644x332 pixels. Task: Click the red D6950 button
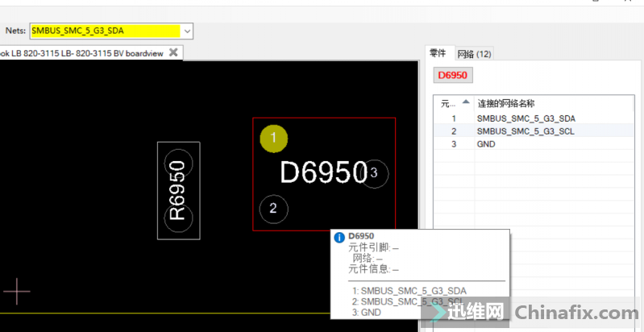pyautogui.click(x=452, y=75)
